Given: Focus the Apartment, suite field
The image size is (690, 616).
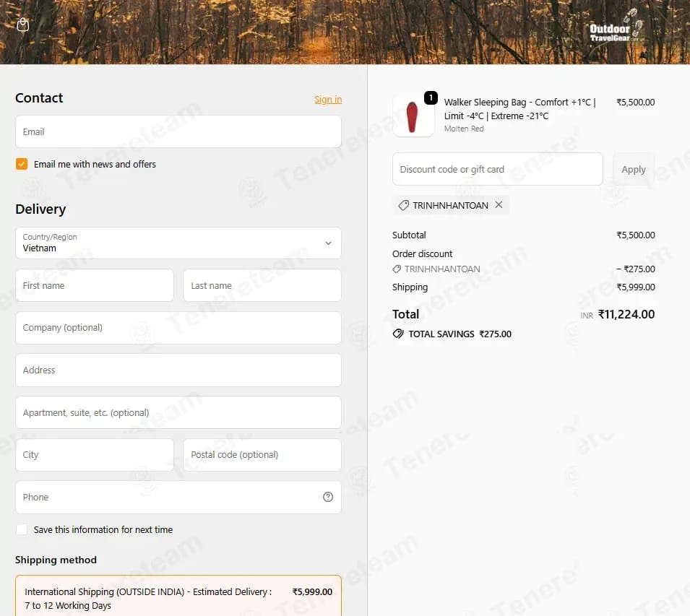Looking at the screenshot, I should coord(178,412).
